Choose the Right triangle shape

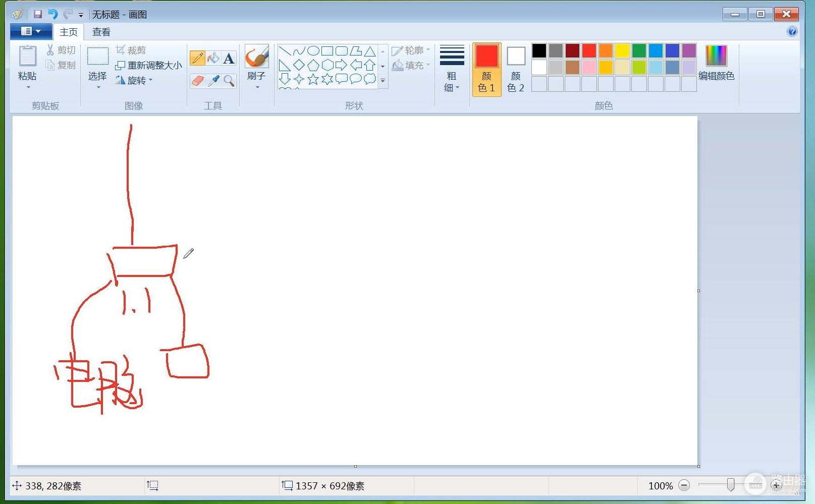point(285,65)
